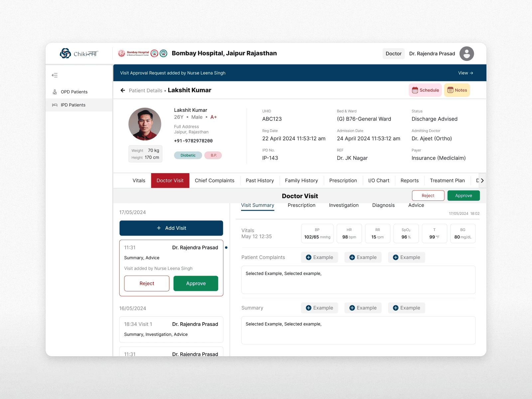Reject the 11:31 visit card
Screen dimensions: 532x399
[x=147, y=284]
